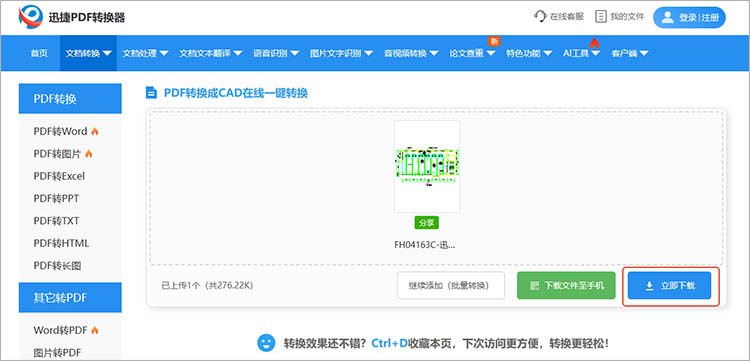Click the flame icon next to Word转PDF

click(x=95, y=330)
